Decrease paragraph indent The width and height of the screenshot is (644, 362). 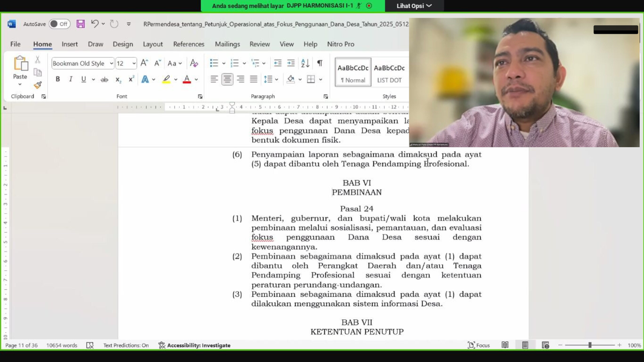click(x=278, y=63)
